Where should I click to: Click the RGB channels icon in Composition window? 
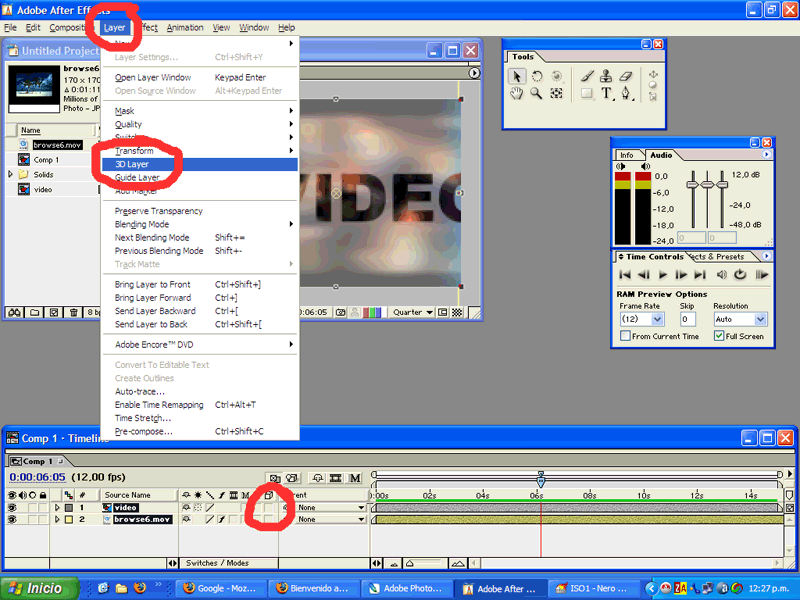coord(372,312)
